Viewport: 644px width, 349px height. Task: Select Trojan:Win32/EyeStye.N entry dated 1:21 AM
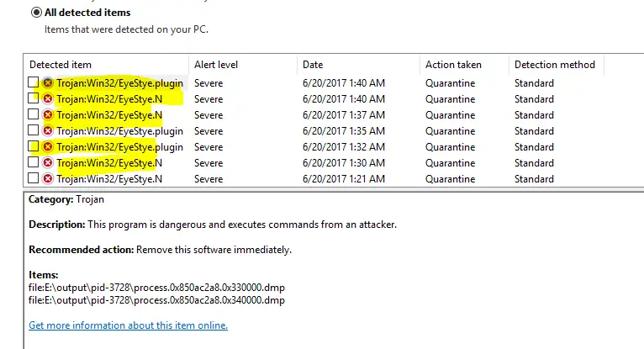[x=109, y=179]
